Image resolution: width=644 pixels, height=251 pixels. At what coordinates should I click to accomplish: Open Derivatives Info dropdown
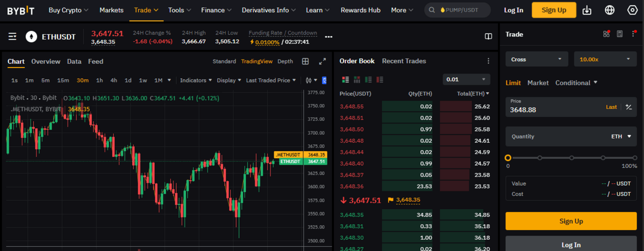click(269, 10)
